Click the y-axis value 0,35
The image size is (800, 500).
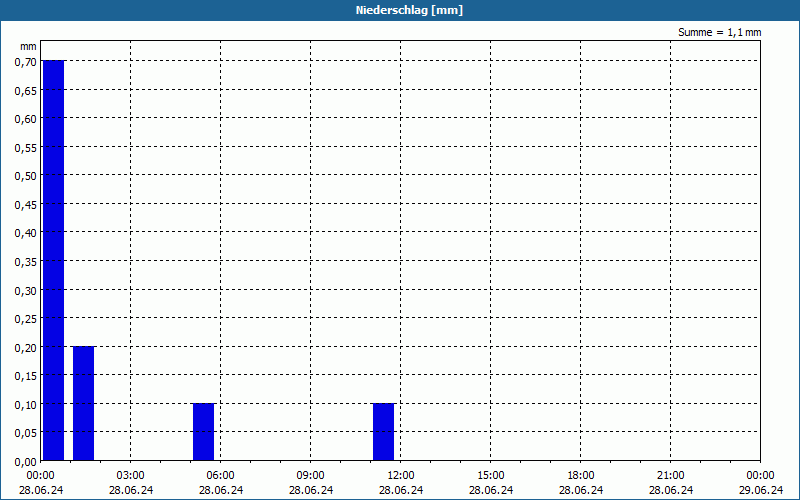26,262
